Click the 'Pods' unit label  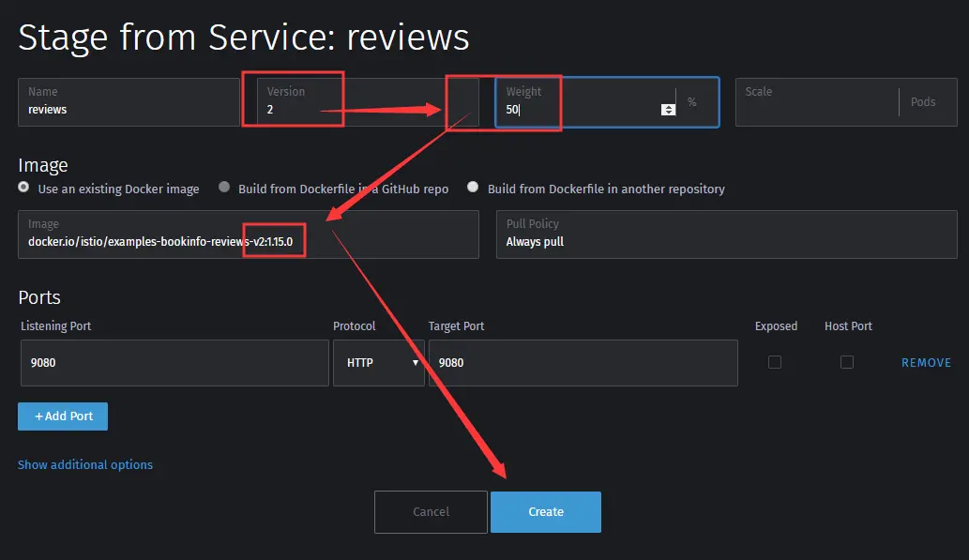pyautogui.click(x=923, y=102)
